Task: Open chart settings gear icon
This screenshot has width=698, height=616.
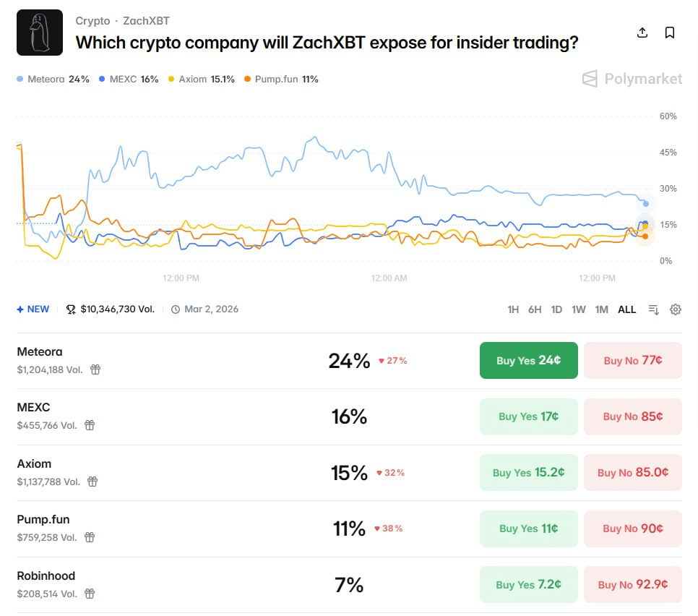Action: click(676, 309)
